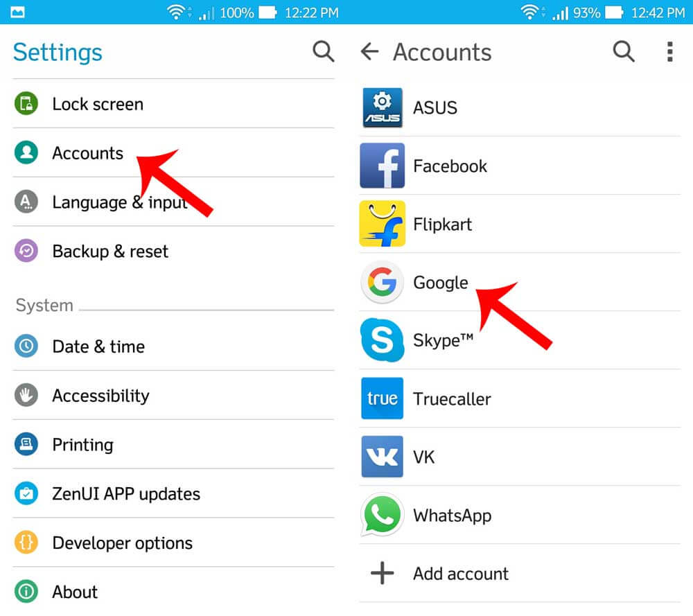Tap the ASUS account icon
The height and width of the screenshot is (616, 693).
click(x=382, y=108)
